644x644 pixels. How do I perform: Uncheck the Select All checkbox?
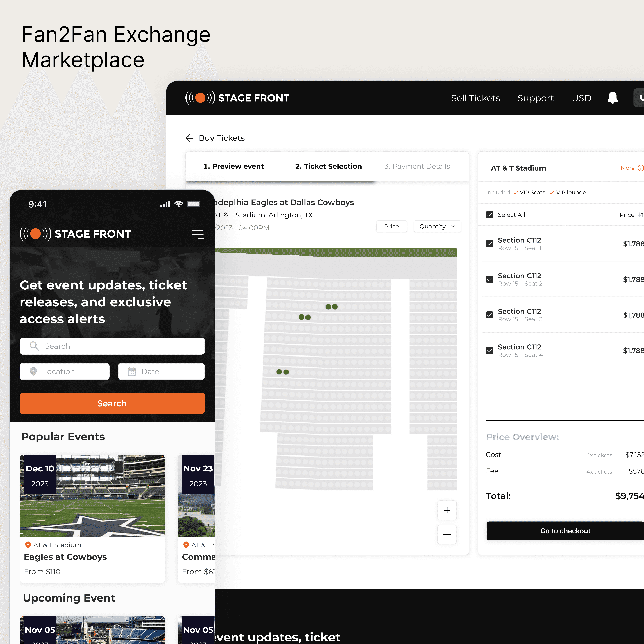click(x=489, y=215)
